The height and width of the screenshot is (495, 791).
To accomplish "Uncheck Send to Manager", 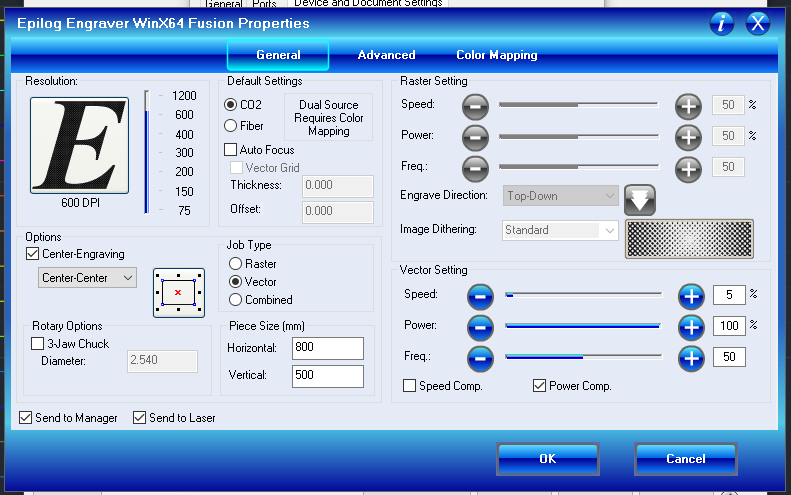I will 25,418.
